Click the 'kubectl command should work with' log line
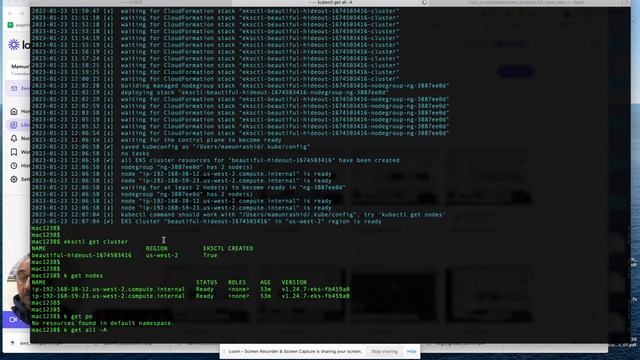This screenshot has height=360, width=640. coord(238,215)
